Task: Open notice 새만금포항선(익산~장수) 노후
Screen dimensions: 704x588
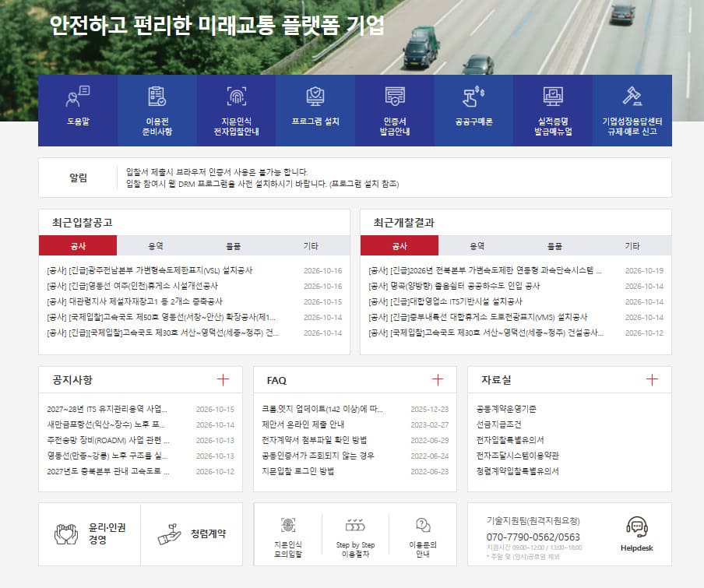Action: click(x=106, y=424)
